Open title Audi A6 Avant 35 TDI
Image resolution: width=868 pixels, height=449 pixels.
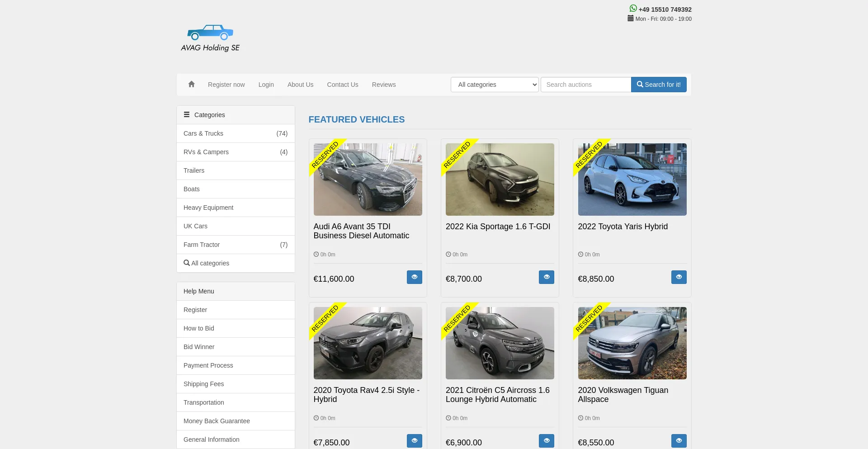[361, 231]
